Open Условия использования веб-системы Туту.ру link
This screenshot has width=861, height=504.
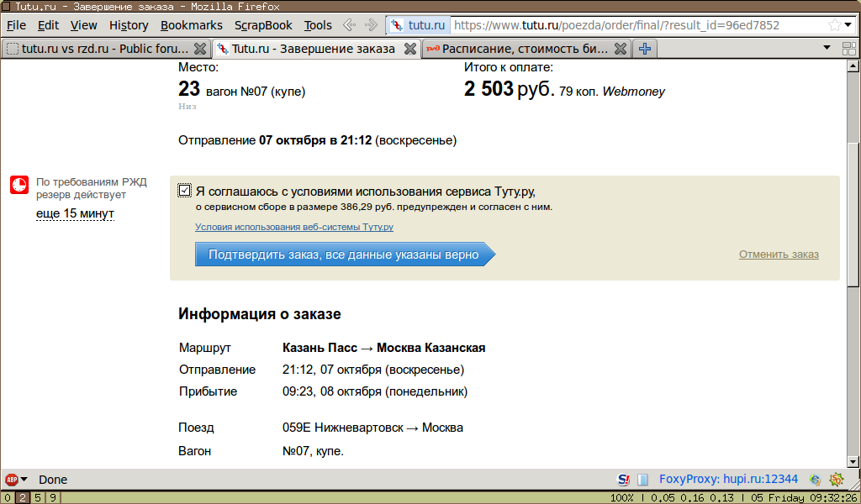(x=293, y=227)
